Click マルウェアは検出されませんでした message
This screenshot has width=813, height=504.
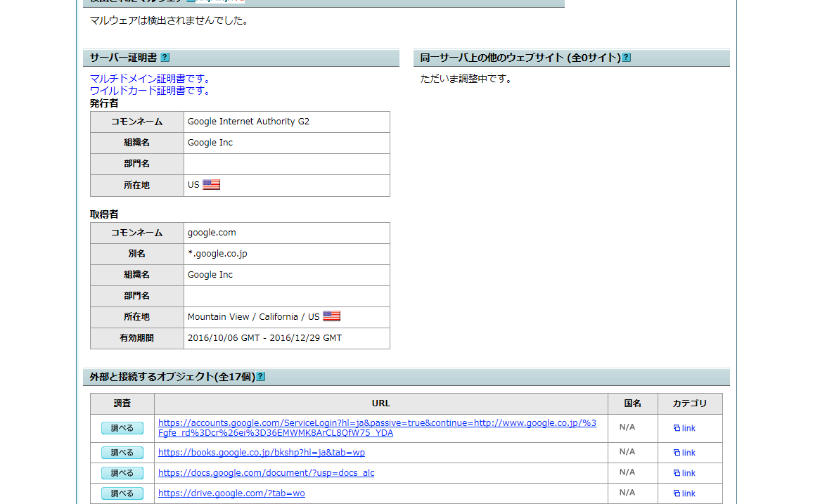(x=169, y=20)
